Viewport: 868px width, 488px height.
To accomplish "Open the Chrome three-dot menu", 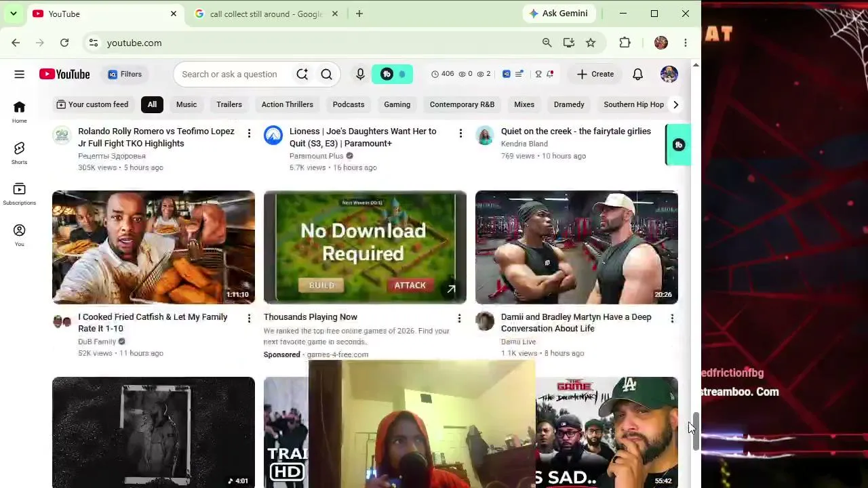I will click(686, 43).
